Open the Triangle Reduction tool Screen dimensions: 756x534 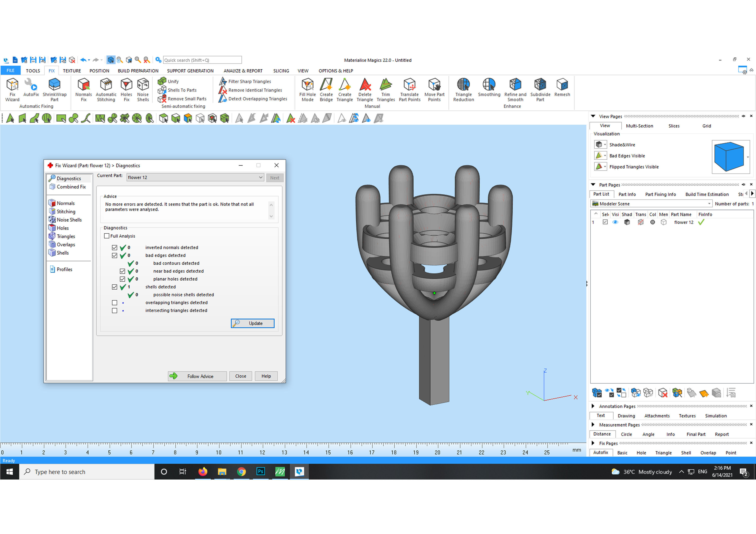pyautogui.click(x=463, y=85)
